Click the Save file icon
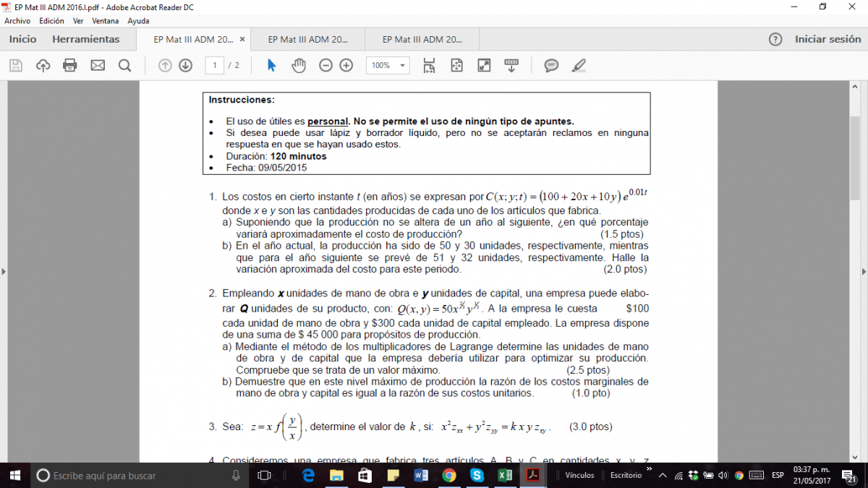This screenshot has height=488, width=868. 16,66
